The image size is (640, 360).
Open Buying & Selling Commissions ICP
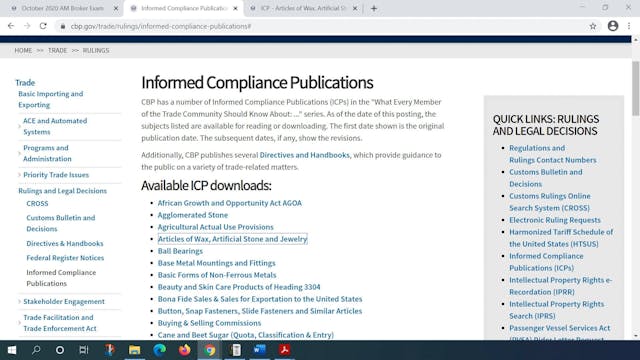click(x=209, y=323)
